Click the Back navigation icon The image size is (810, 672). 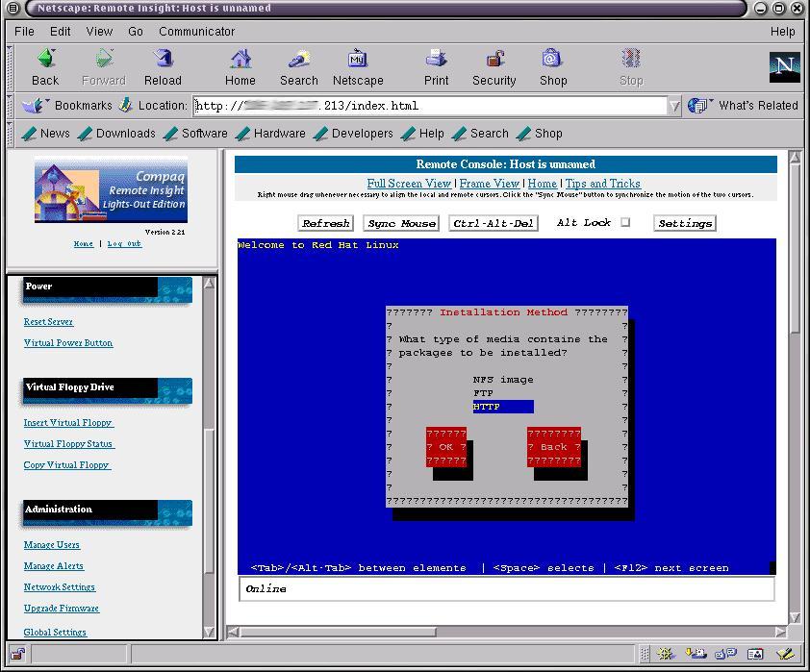[x=45, y=66]
